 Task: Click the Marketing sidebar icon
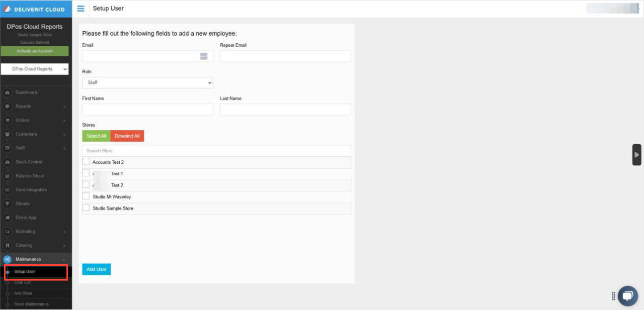coord(7,232)
